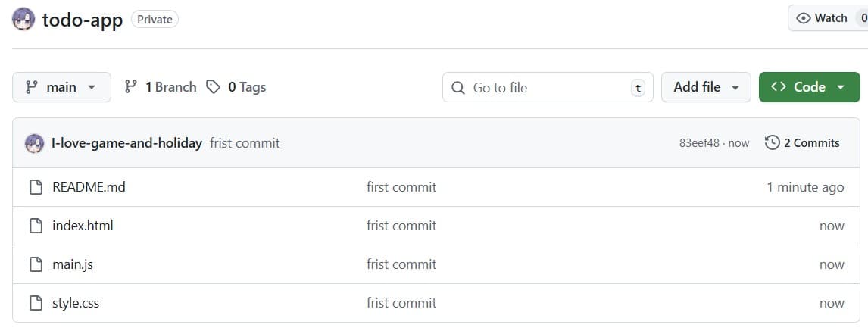868x328 pixels.
Task: Click the tag icon beside 0 Tags
Action: point(214,87)
